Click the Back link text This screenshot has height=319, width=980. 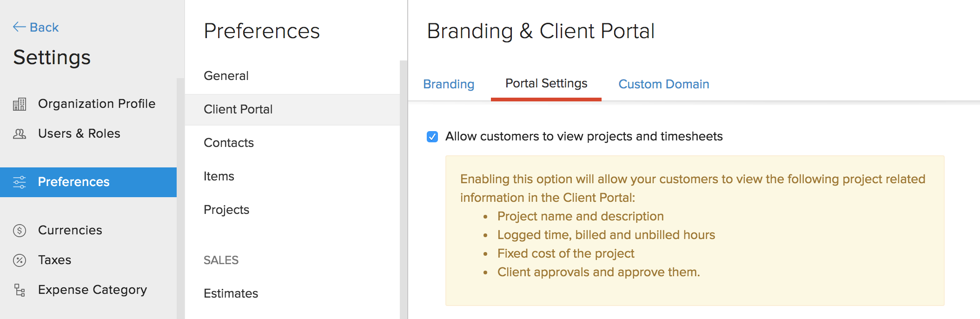point(44,27)
